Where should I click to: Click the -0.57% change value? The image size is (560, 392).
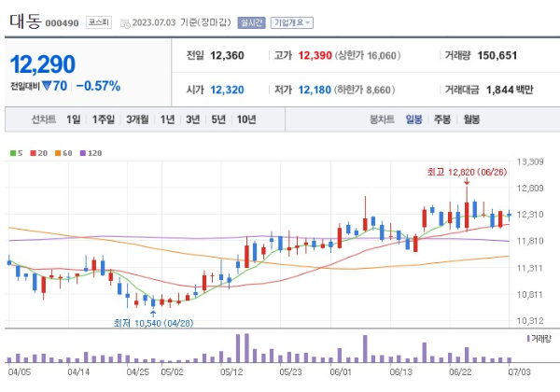point(98,86)
